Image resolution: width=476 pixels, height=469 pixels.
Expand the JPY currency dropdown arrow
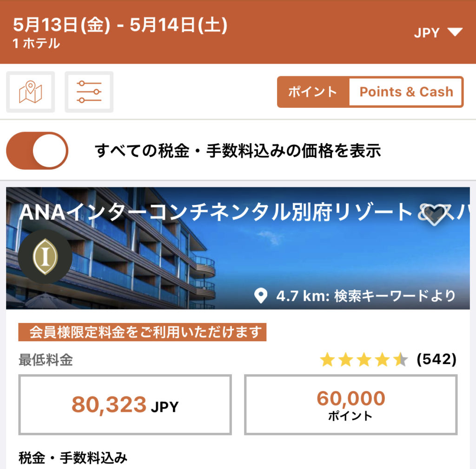[454, 32]
